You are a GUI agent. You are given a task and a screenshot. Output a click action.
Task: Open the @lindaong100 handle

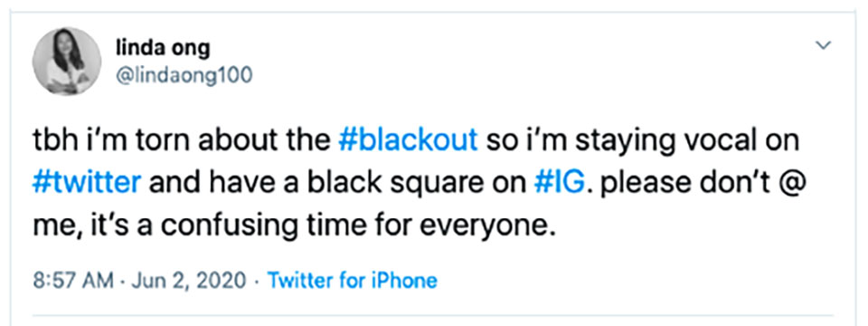[x=184, y=75]
